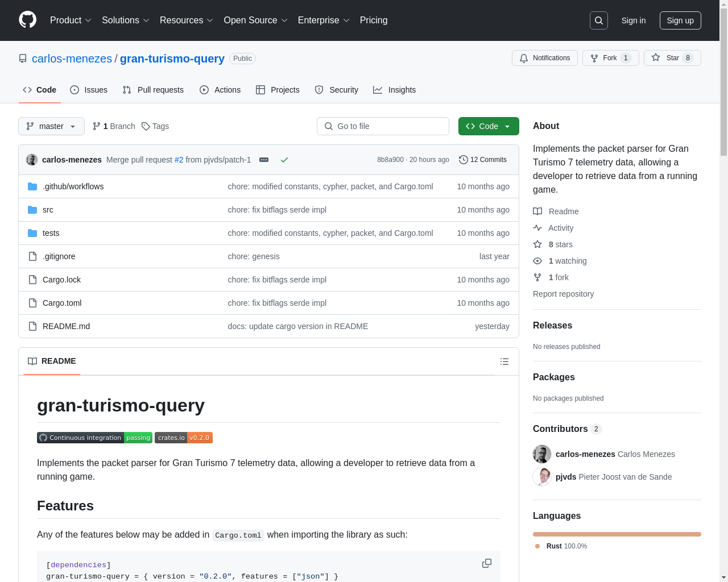Open the tests folder
This screenshot has width=728, height=582.
click(x=51, y=233)
